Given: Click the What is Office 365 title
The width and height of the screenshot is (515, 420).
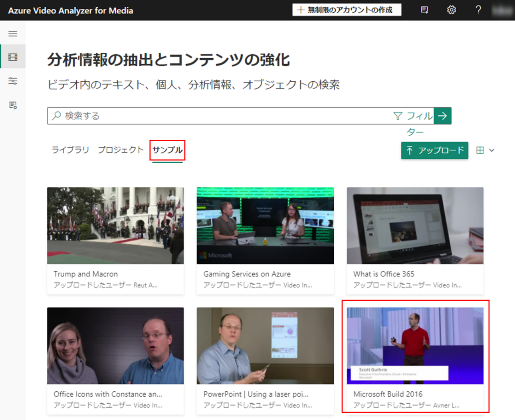Looking at the screenshot, I should [x=384, y=274].
